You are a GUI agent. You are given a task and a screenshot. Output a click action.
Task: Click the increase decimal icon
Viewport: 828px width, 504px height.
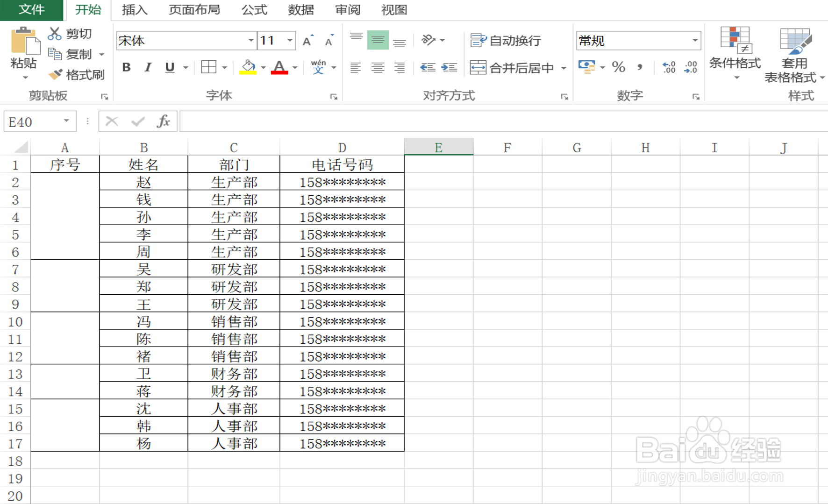(x=668, y=67)
